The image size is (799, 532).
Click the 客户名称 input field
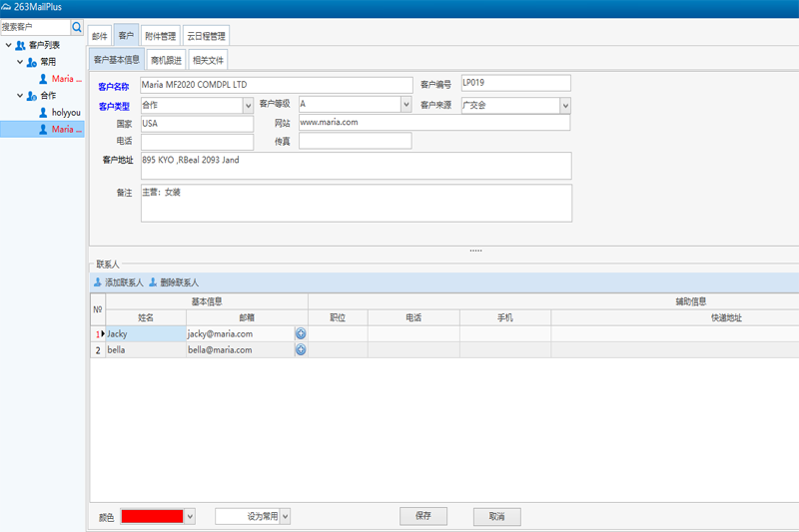point(276,85)
